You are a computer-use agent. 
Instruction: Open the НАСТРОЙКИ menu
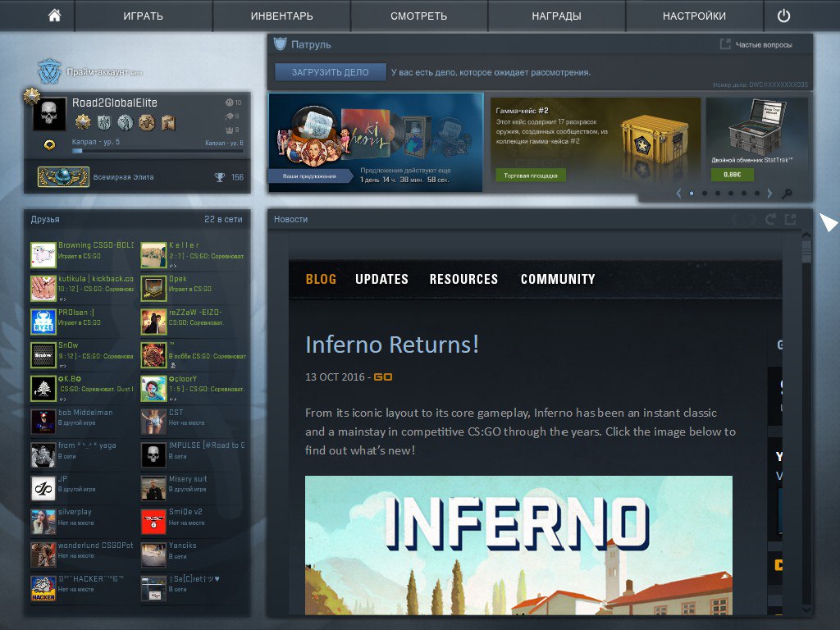(x=694, y=16)
